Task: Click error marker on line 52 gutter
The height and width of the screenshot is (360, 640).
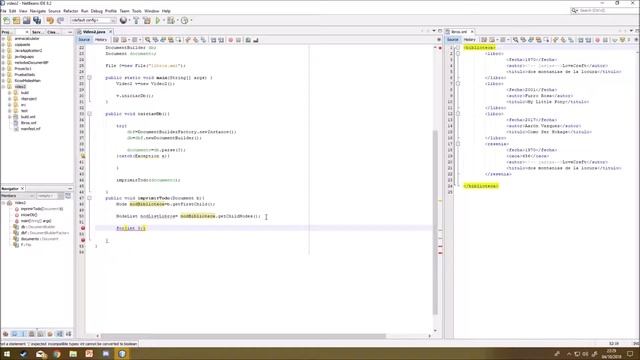Action: pos(82,228)
